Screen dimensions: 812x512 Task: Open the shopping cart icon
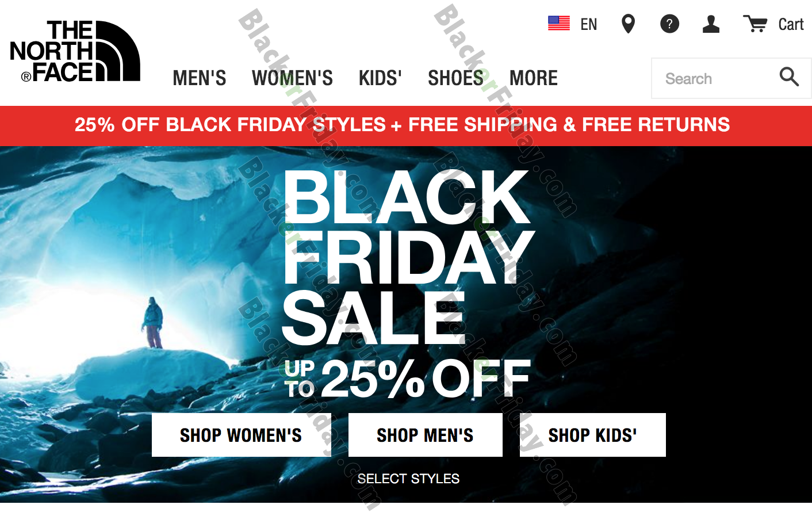(755, 24)
